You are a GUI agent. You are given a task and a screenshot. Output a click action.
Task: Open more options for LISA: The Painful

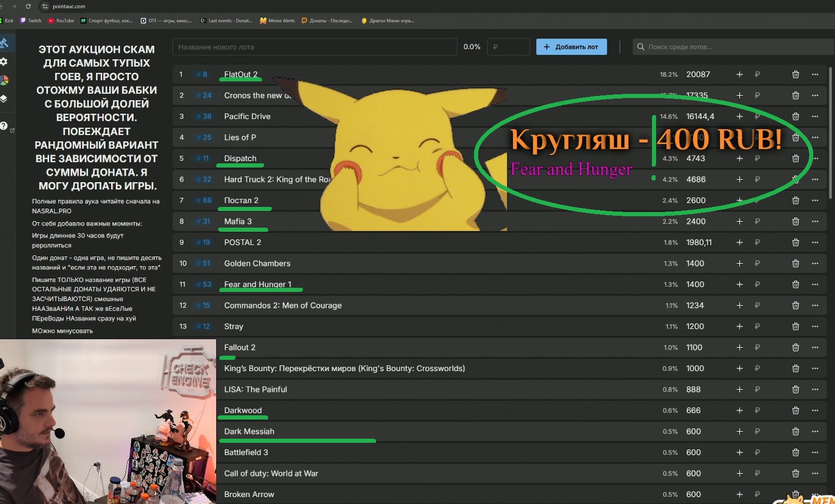[815, 389]
